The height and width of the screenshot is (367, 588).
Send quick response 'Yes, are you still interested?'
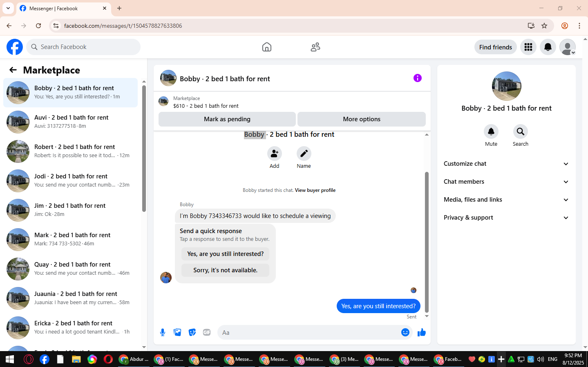pyautogui.click(x=226, y=254)
